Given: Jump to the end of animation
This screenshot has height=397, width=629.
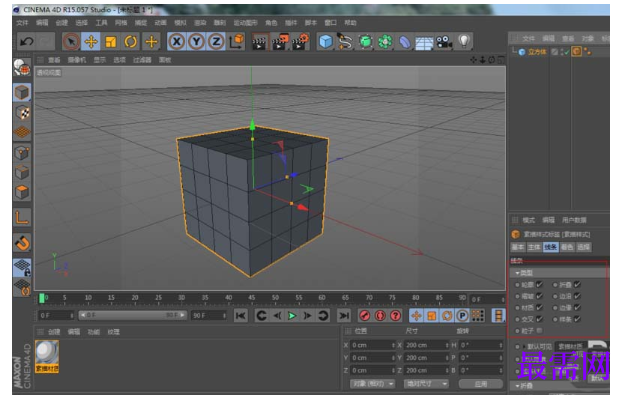Looking at the screenshot, I should [344, 316].
